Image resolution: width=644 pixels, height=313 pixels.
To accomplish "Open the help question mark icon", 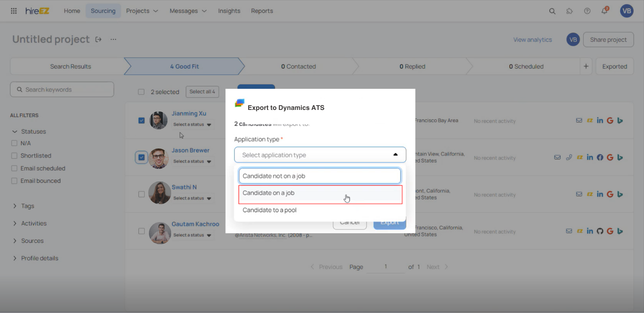I will [x=587, y=11].
